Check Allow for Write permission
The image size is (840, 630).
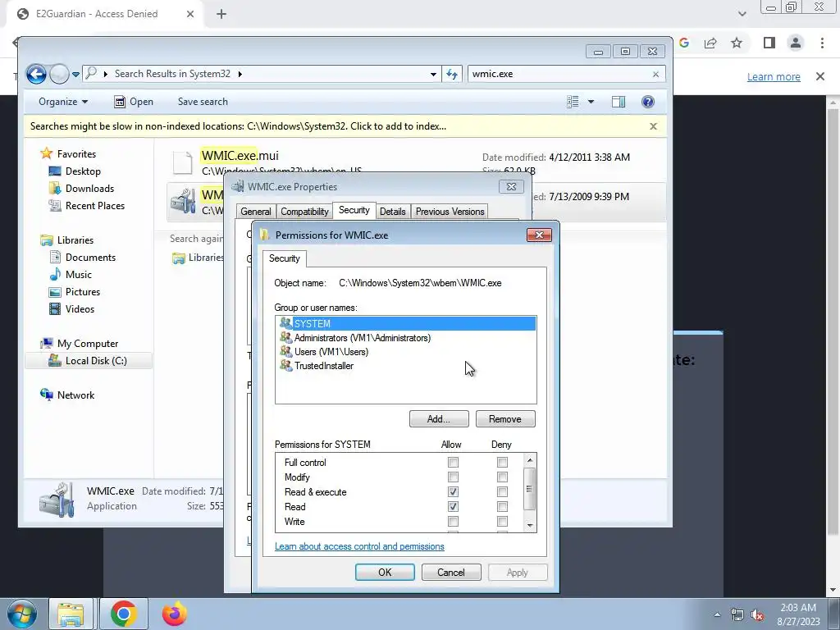pyautogui.click(x=453, y=521)
